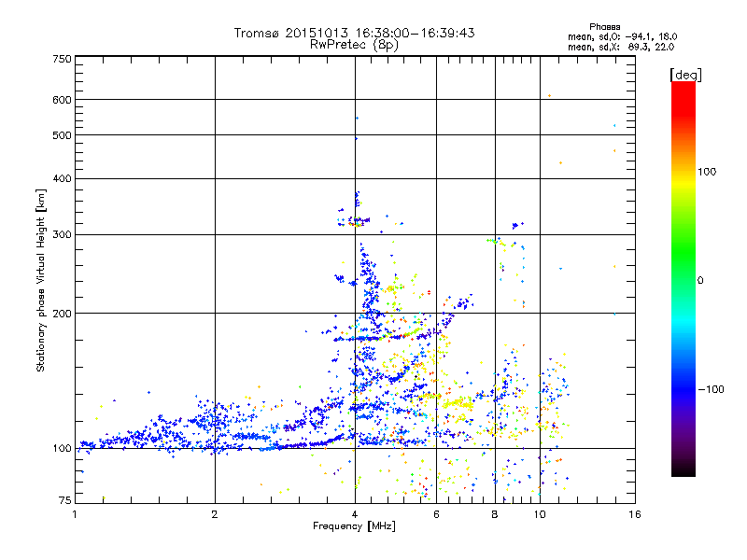
Task: Click the x-axis tick label '4'
Action: tap(355, 514)
